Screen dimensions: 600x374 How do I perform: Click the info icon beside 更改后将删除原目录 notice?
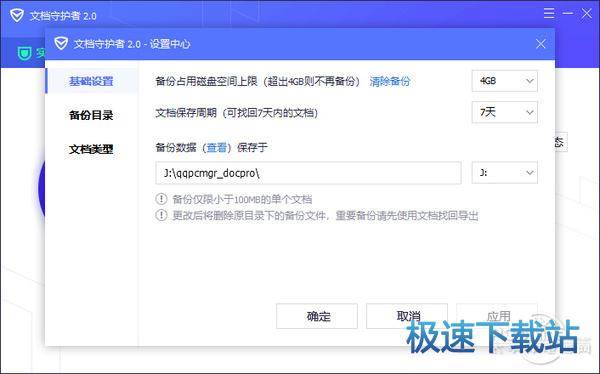[161, 215]
